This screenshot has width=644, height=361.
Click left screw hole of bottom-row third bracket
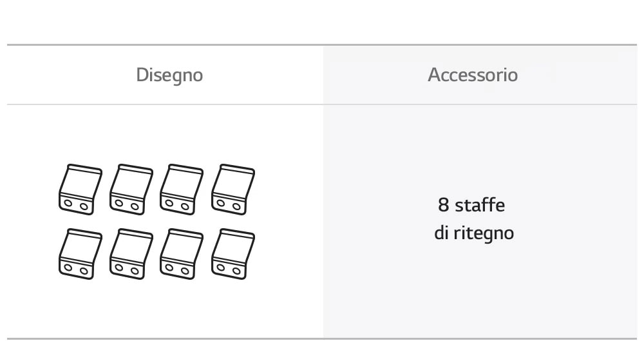point(170,267)
